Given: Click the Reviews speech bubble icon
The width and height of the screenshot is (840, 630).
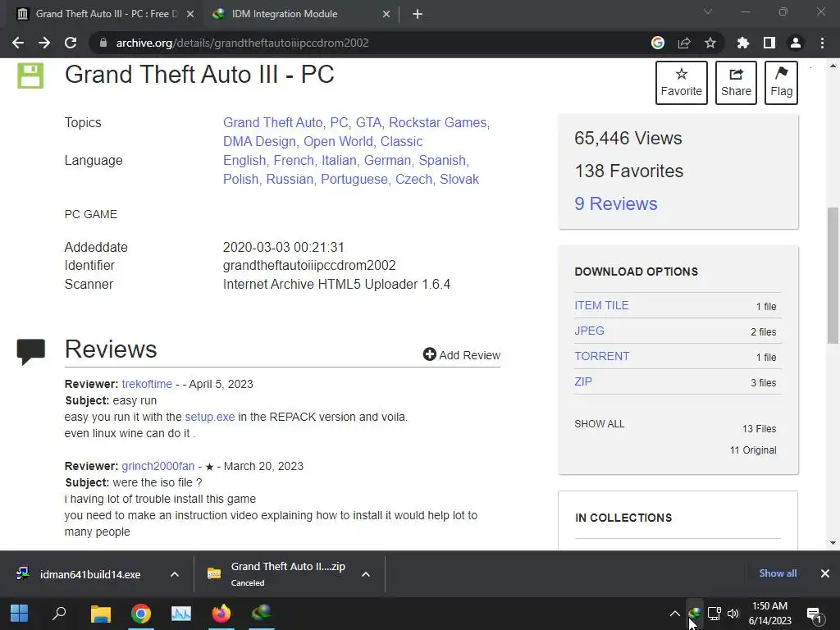Looking at the screenshot, I should pyautogui.click(x=30, y=351).
